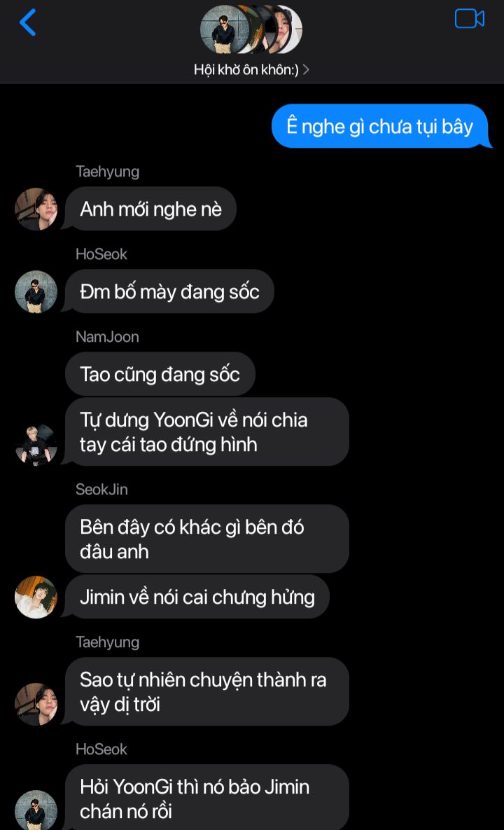Tap Taehyung's avatar next to Anh mới nghe nè
The width and height of the screenshot is (504, 830).
click(36, 209)
